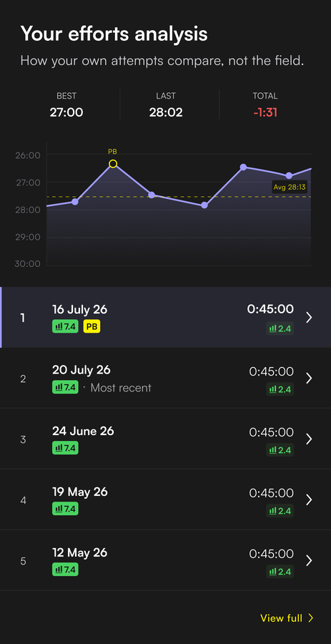
Task: Click the 2.4 badge in the 19 May 26 row
Action: tap(280, 510)
